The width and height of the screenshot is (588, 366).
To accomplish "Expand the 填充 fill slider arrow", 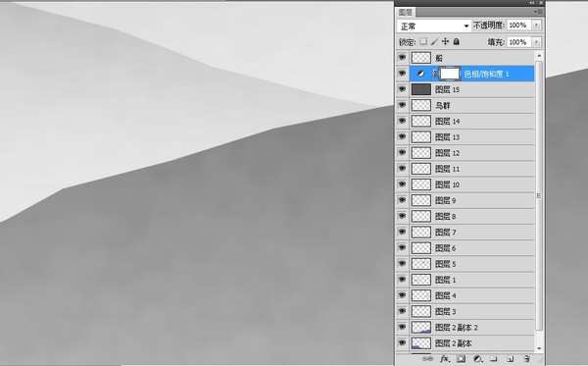I will [537, 42].
